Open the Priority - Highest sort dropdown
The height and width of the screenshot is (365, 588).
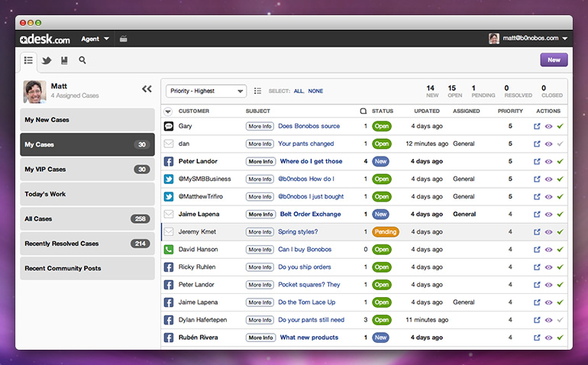tap(206, 91)
